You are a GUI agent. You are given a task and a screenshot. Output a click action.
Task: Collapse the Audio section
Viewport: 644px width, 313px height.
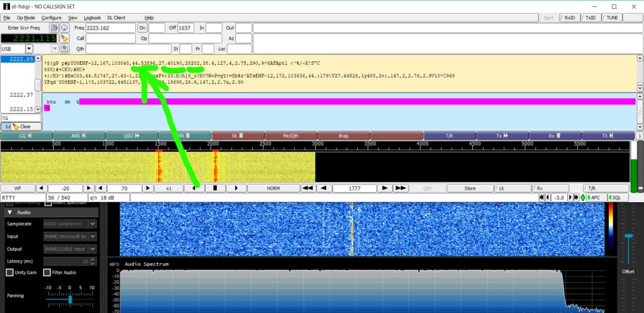click(x=8, y=212)
